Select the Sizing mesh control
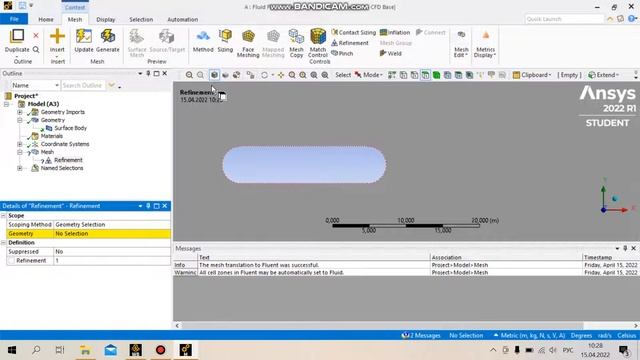Viewport: 640px width, 360px height. [x=225, y=41]
